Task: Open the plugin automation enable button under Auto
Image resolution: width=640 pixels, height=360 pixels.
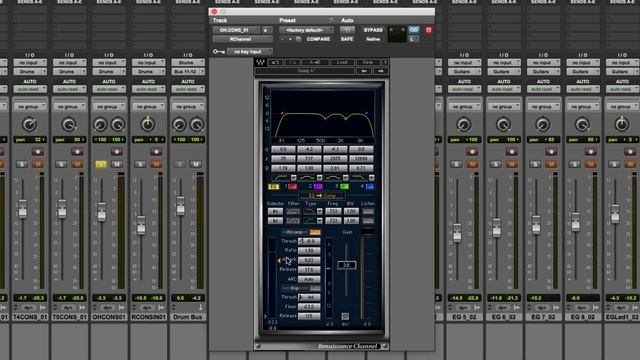Action: [x=347, y=30]
